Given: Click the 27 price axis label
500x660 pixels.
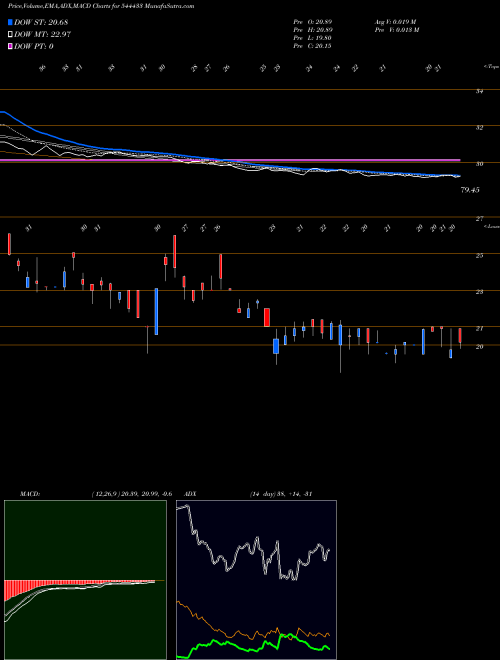Looking at the screenshot, I should click(x=479, y=219).
